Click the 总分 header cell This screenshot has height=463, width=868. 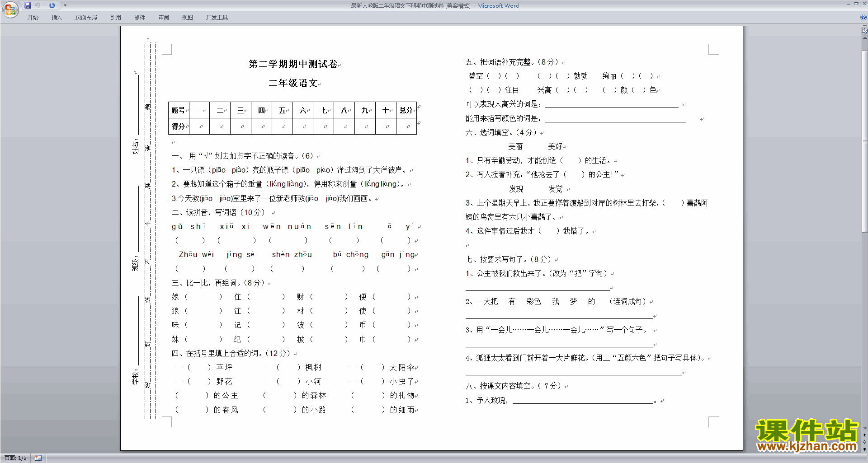click(406, 110)
